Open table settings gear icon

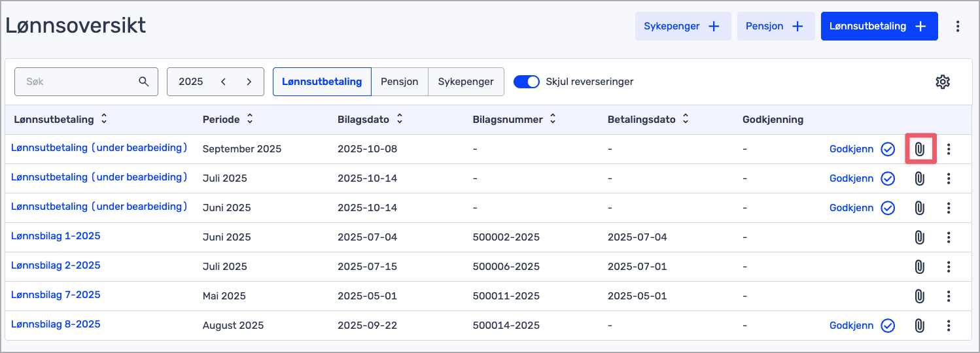[x=942, y=82]
